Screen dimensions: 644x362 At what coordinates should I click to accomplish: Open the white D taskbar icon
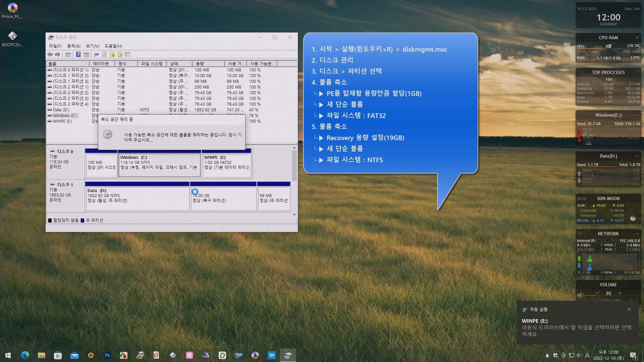coord(222,355)
